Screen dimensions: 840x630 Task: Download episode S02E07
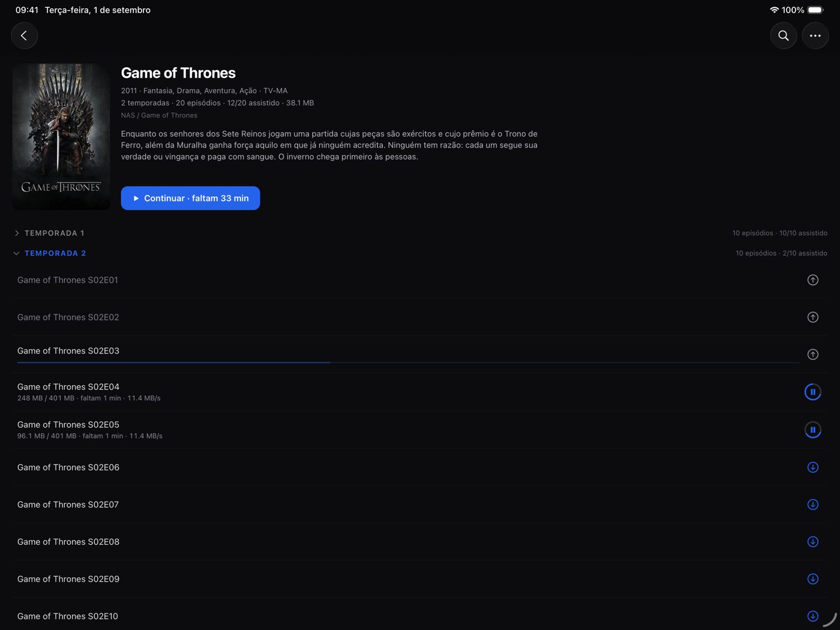tap(813, 505)
